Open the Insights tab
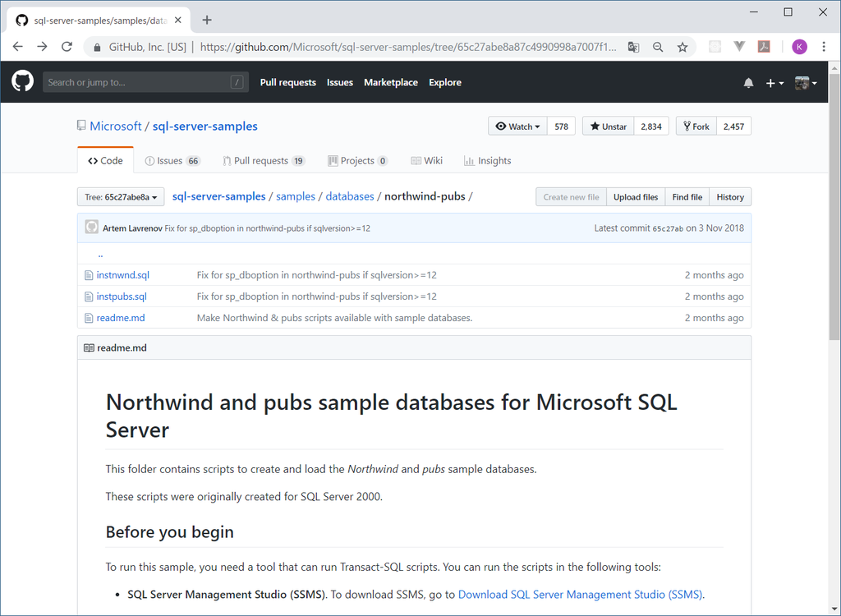The image size is (841, 616). pos(488,160)
